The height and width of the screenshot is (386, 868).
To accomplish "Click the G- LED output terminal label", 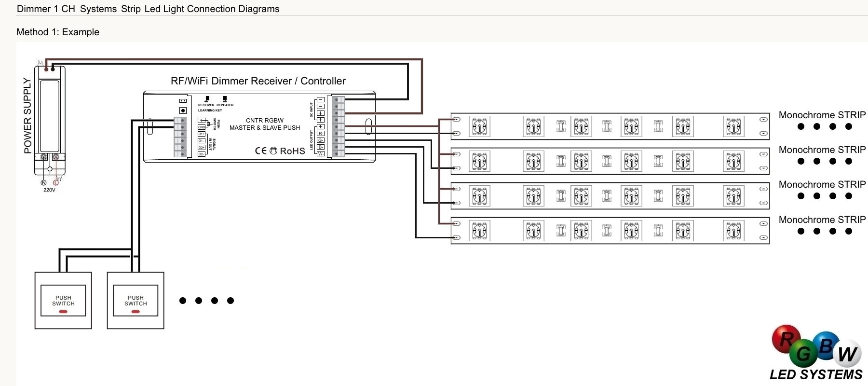I will (x=321, y=140).
